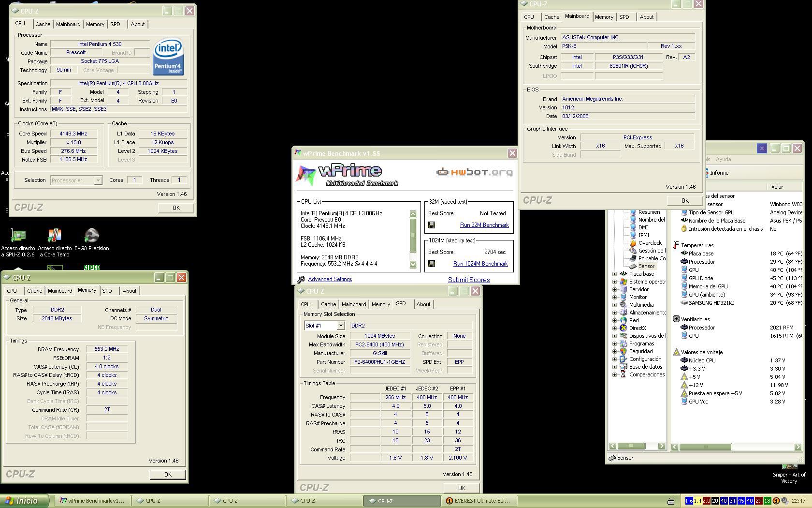812x508 pixels.
Task: Click the volume speaker icon in system tray
Action: pyautogui.click(x=784, y=501)
